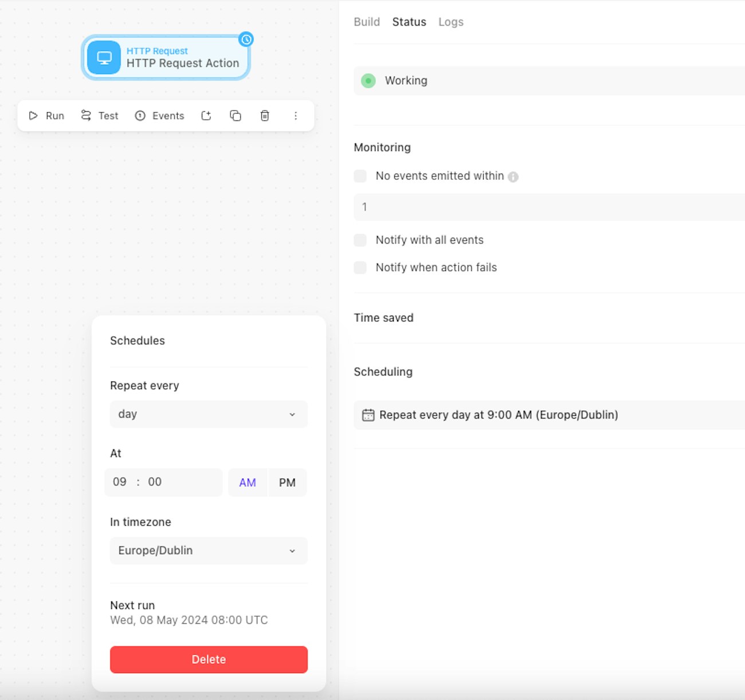Click the Time saved section heading

(x=383, y=318)
